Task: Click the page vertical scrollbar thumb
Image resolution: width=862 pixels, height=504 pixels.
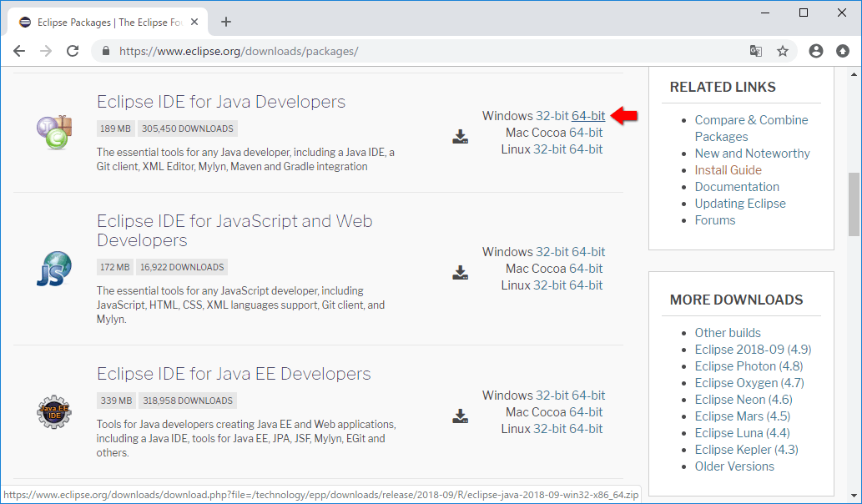Action: pos(854,204)
